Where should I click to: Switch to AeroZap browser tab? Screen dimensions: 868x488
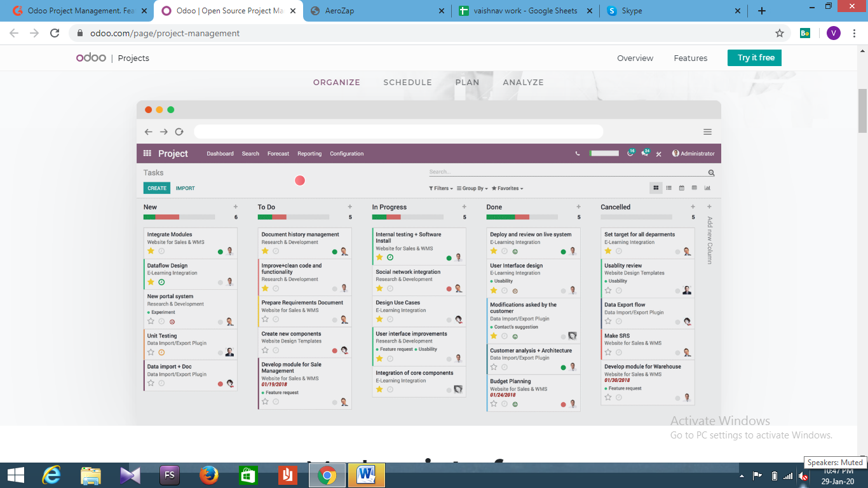click(377, 11)
